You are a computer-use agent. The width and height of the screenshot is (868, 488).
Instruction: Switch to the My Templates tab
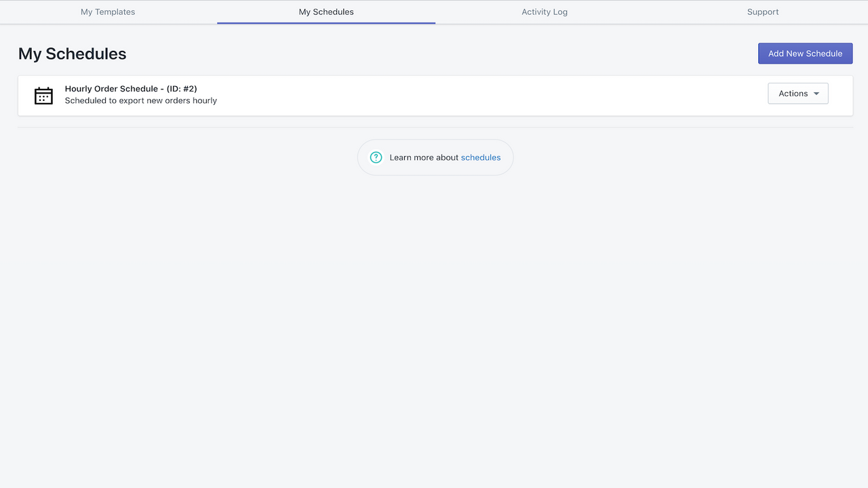tap(108, 12)
